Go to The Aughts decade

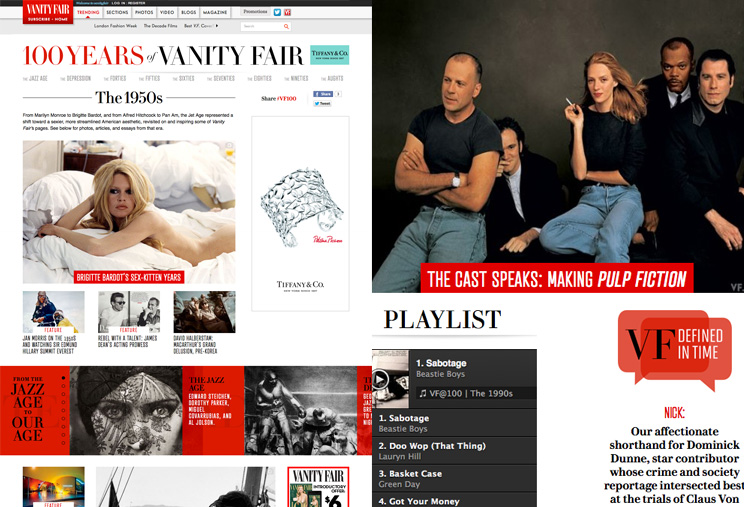pyautogui.click(x=332, y=79)
